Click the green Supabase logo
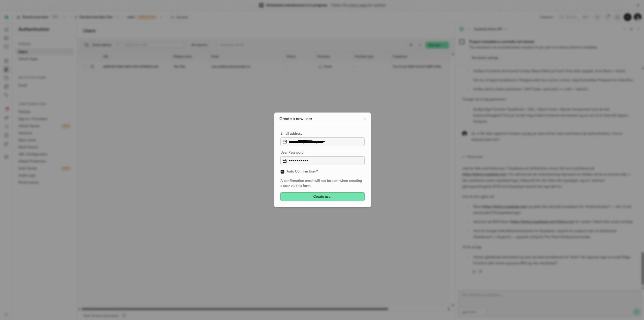The image size is (644, 320). coord(7,17)
